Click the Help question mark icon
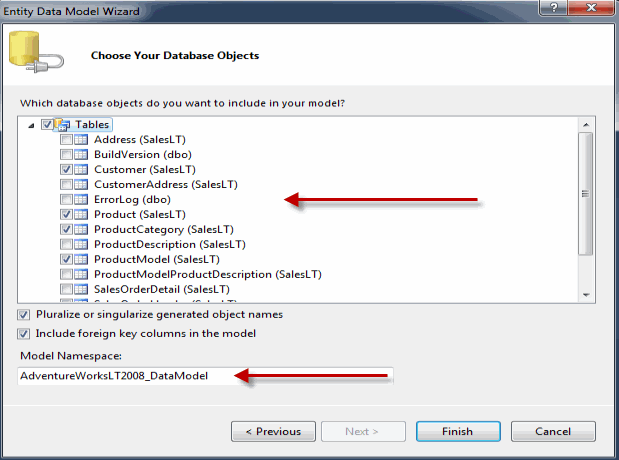The image size is (619, 460). (x=553, y=7)
